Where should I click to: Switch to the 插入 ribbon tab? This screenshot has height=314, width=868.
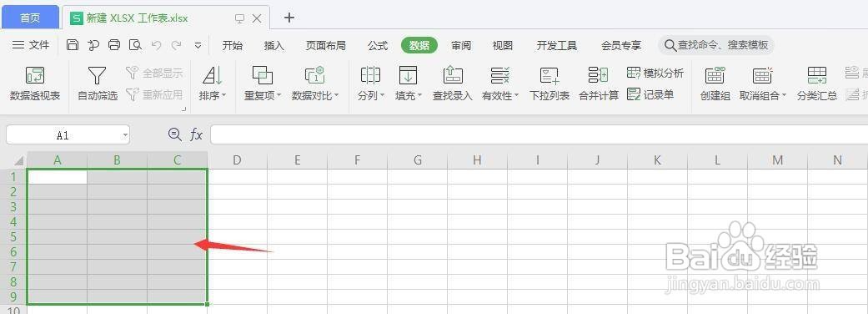pyautogui.click(x=273, y=45)
